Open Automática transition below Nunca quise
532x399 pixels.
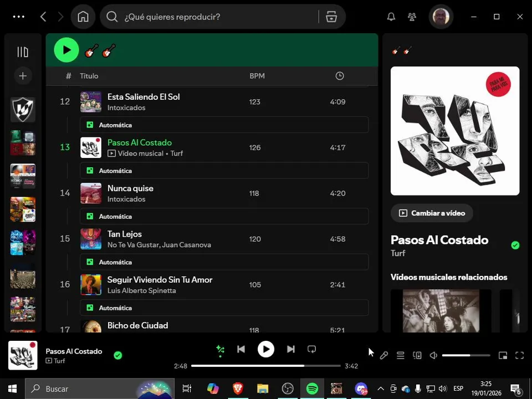[224, 217]
